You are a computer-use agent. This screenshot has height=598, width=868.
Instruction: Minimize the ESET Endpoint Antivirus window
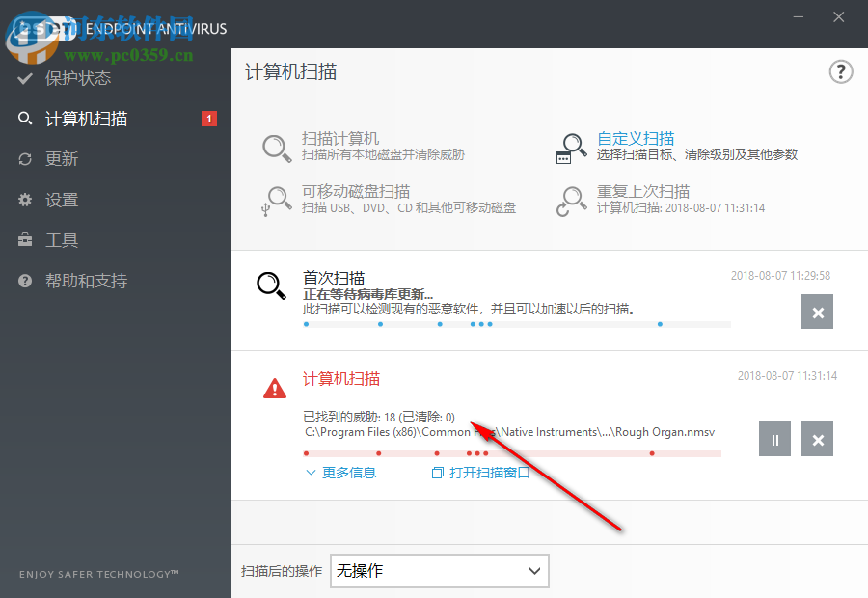coord(798,16)
